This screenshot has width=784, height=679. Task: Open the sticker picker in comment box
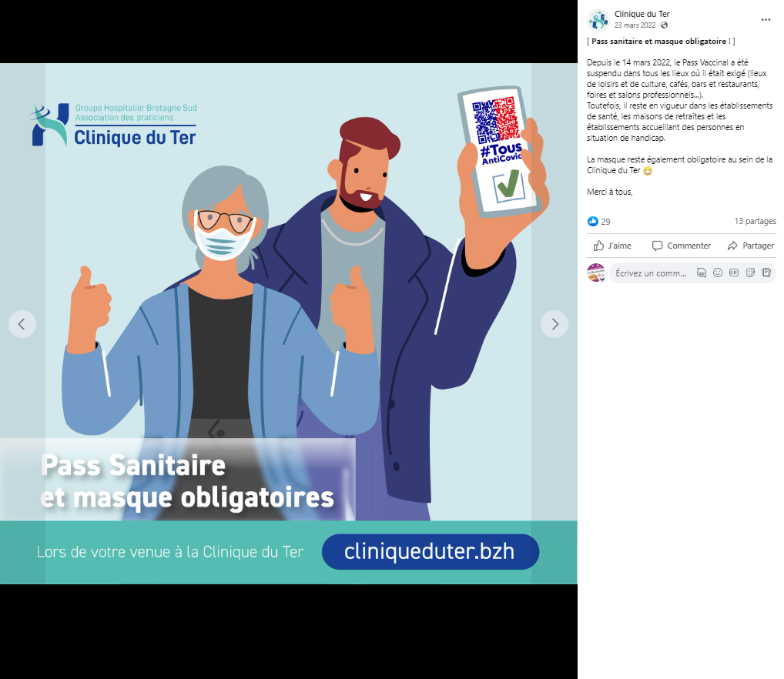(750, 273)
